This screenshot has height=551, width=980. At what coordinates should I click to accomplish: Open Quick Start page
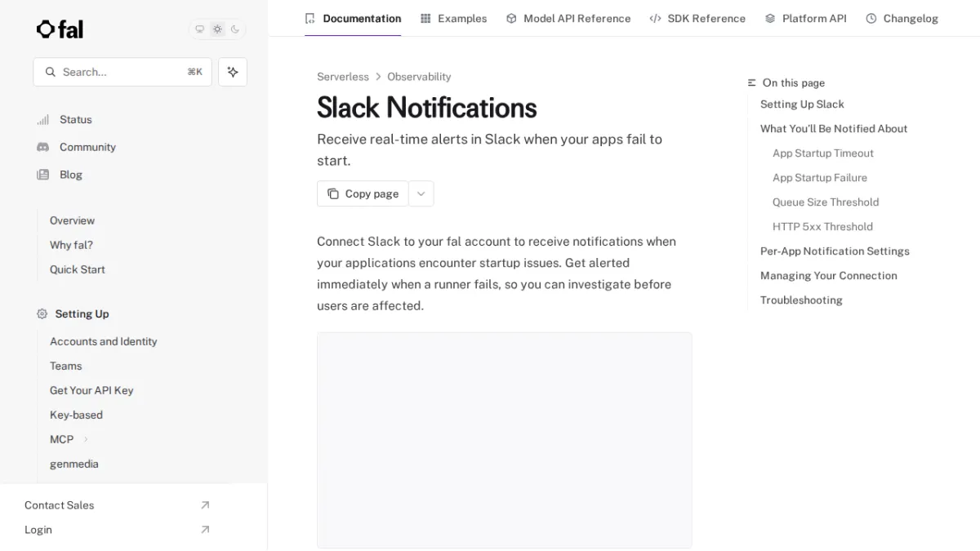[77, 269]
